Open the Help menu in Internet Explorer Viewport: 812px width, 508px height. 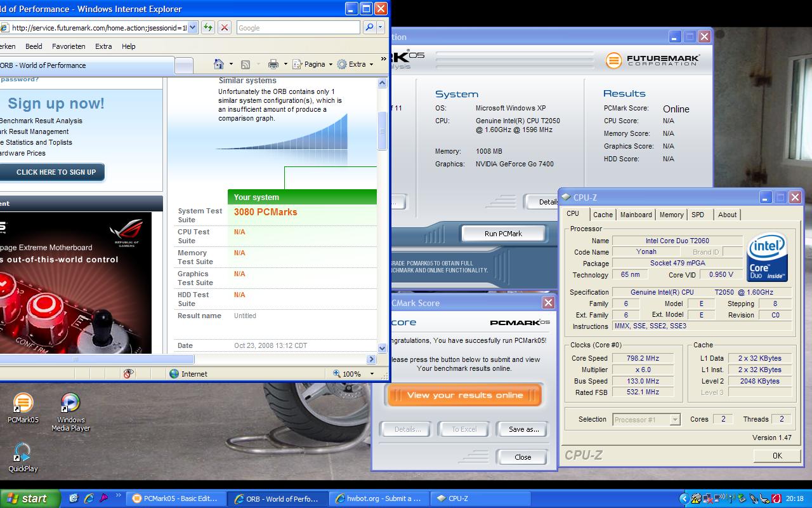pos(128,46)
